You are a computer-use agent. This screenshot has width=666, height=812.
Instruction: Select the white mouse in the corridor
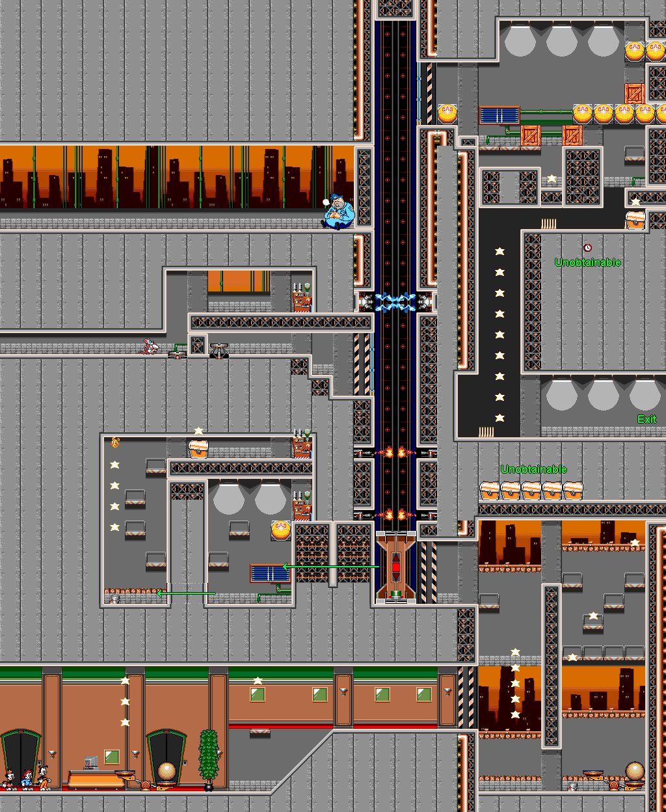click(x=150, y=346)
